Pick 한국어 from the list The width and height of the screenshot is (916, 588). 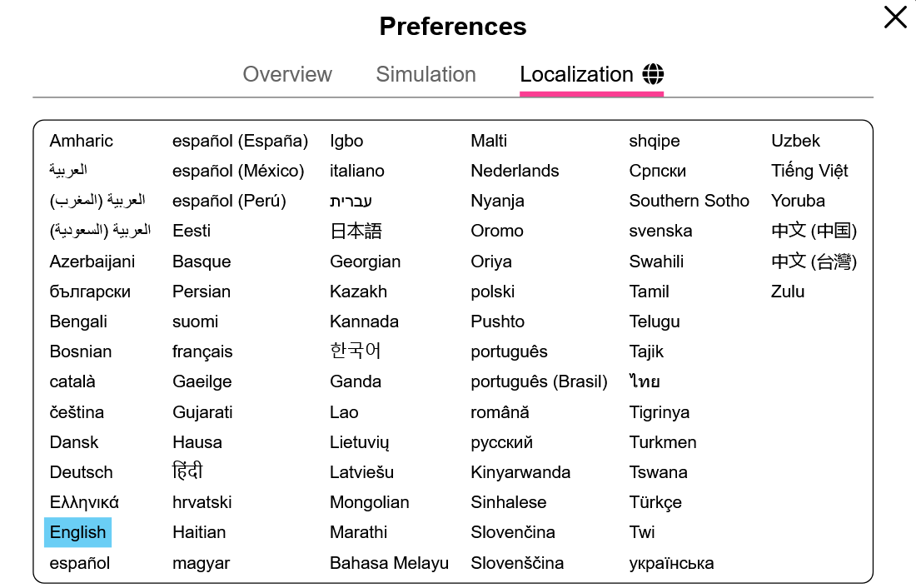click(356, 351)
